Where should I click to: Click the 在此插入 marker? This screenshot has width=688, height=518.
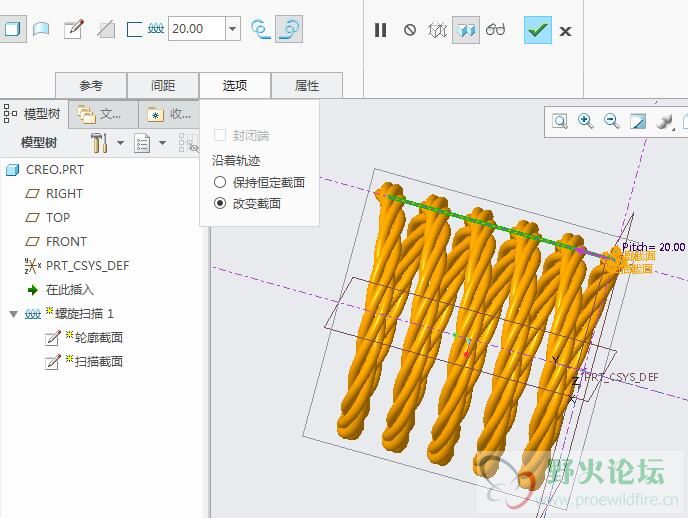(69, 290)
